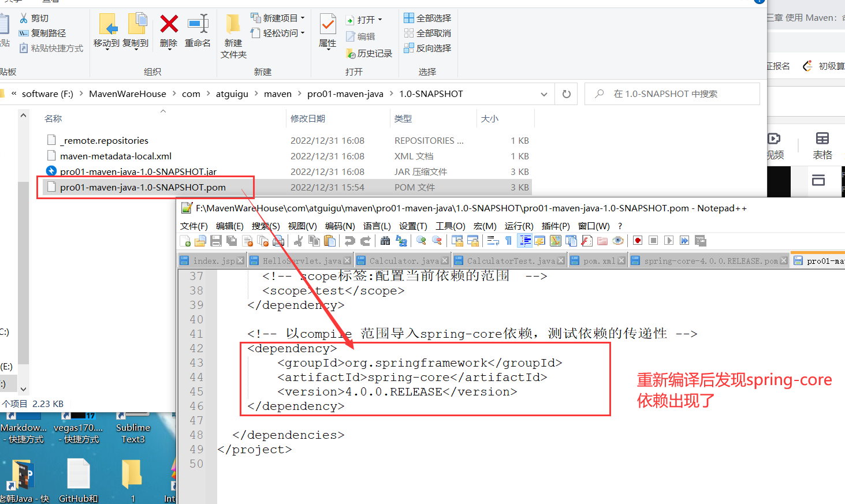The height and width of the screenshot is (504, 845).
Task: Click the Stop Recording macro square icon
Action: [653, 241]
